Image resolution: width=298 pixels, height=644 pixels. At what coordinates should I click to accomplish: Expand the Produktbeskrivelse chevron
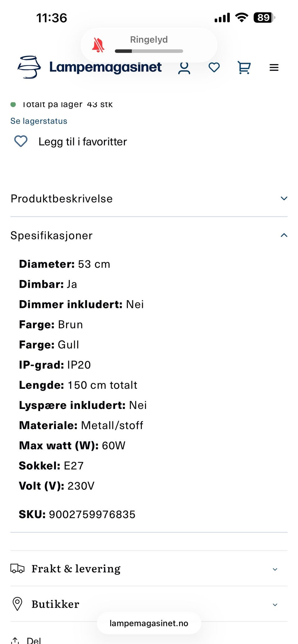pos(284,198)
